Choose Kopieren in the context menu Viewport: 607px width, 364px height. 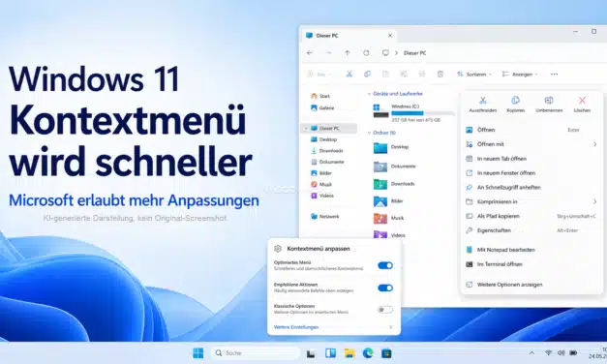point(516,105)
